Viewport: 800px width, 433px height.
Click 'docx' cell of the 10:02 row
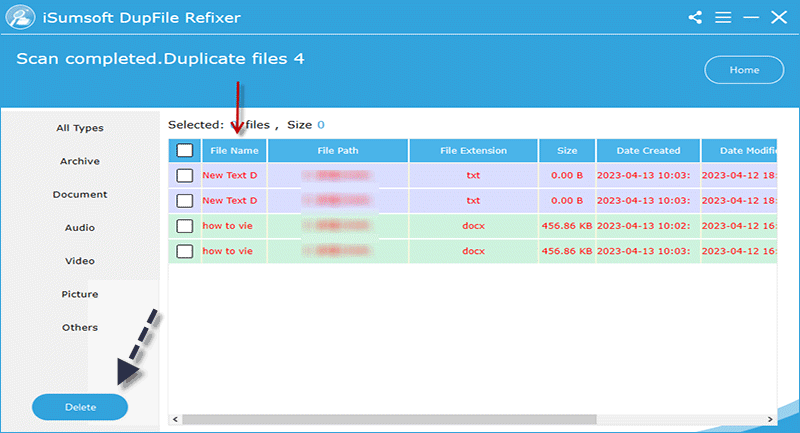[x=473, y=226]
